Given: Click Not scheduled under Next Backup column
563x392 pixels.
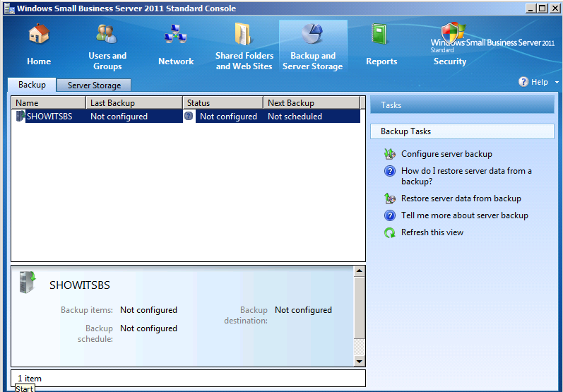Looking at the screenshot, I should tap(295, 117).
